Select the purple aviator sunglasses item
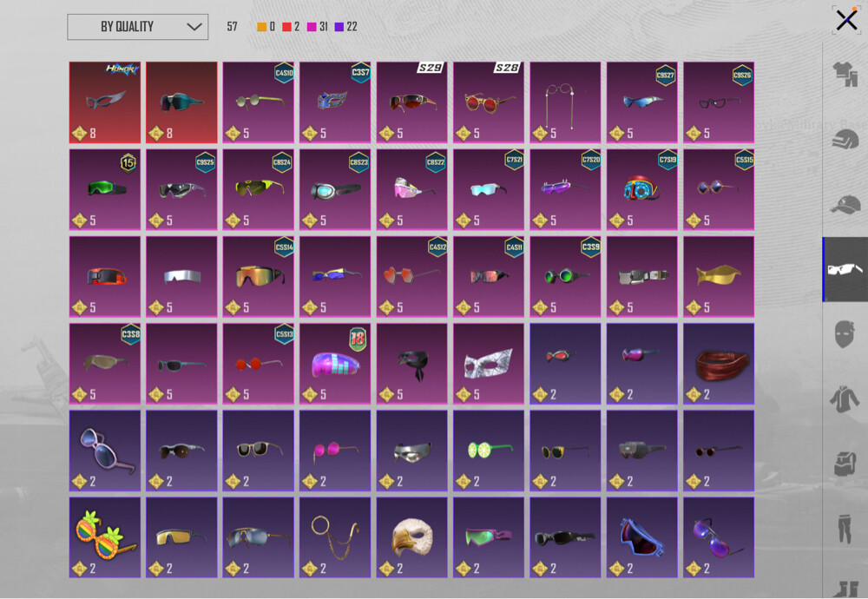This screenshot has width=868, height=599. [719, 537]
